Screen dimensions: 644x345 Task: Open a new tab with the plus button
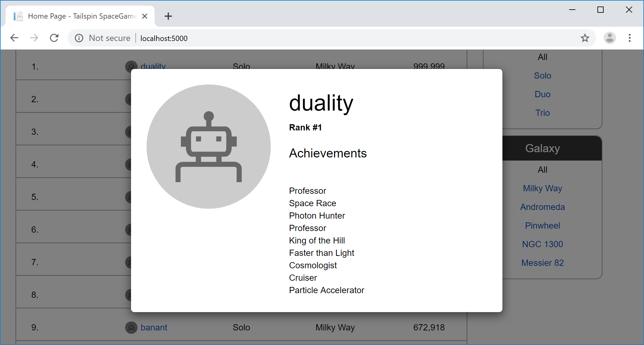[168, 16]
